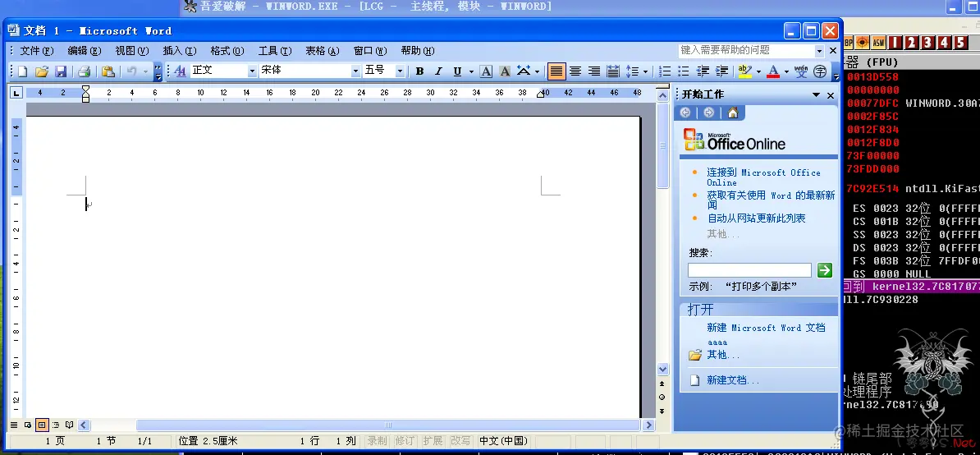Expand the highlight color dropdown arrow
The image size is (980, 455).
coord(758,72)
